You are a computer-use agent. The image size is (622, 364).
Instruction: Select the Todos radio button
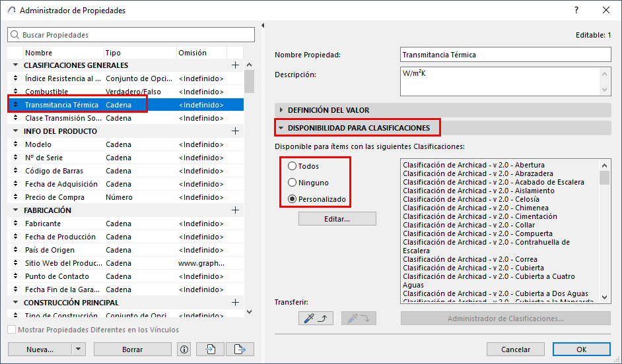[x=293, y=166]
